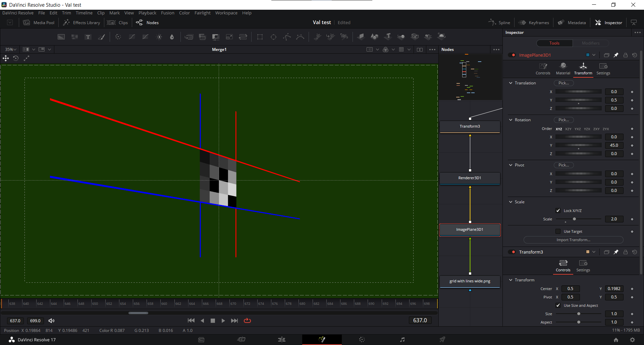The image size is (644, 345).
Task: Open the viewer grid options dropdown
Action: pos(409,50)
